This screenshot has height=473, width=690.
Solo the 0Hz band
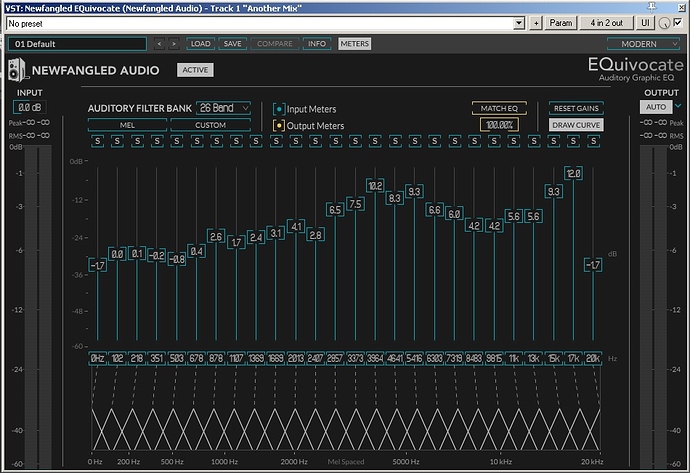98,141
